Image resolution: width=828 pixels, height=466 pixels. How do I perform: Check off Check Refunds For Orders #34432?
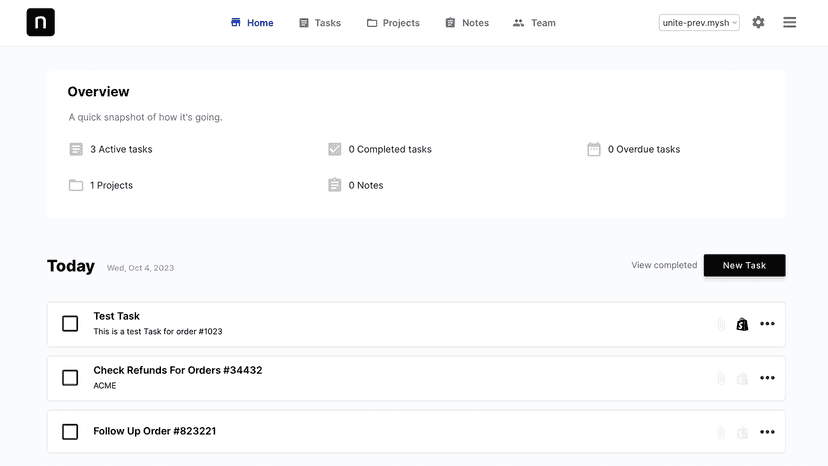pos(70,378)
